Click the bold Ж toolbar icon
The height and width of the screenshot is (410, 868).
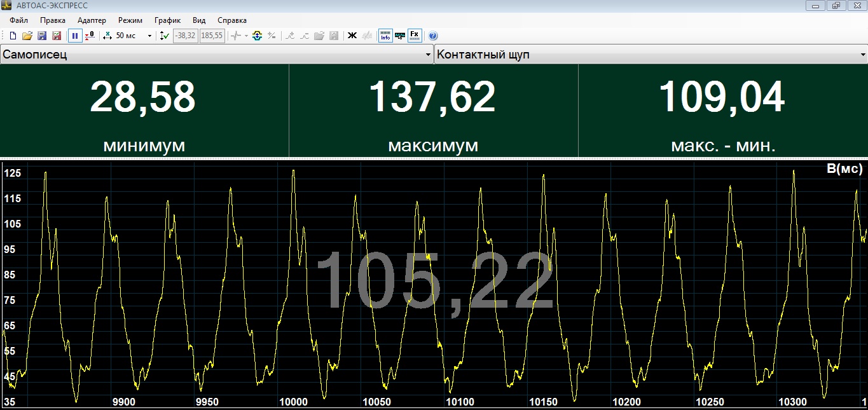pyautogui.click(x=352, y=36)
